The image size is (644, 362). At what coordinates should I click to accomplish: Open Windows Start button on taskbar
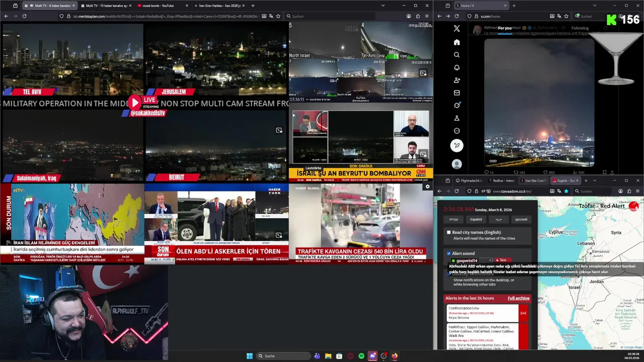click(x=250, y=356)
